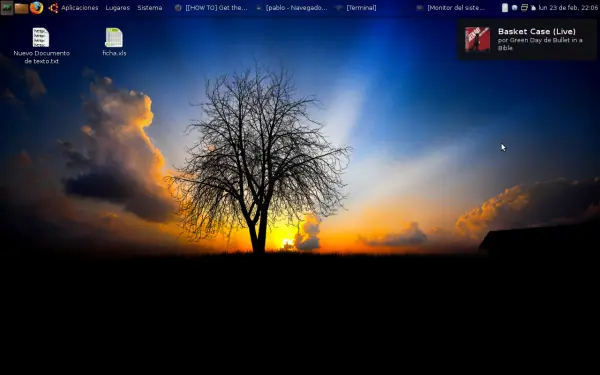
Task: Open the Aplicaciones menu
Action: pyautogui.click(x=80, y=8)
